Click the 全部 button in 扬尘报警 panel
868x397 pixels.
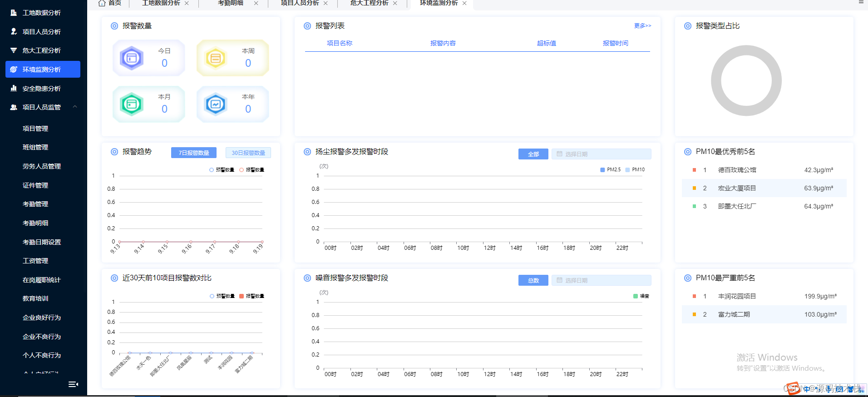coord(533,154)
